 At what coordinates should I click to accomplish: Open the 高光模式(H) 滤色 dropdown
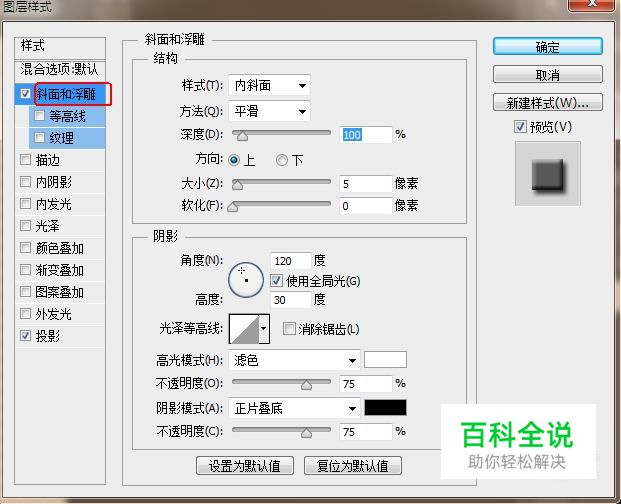click(294, 360)
